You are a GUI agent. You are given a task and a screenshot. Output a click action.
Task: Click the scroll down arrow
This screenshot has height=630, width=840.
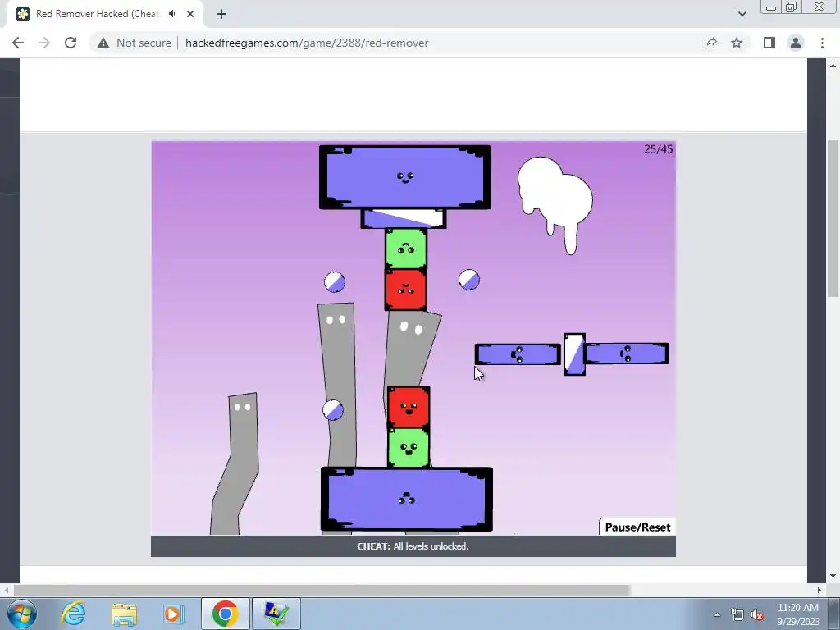pyautogui.click(x=833, y=577)
